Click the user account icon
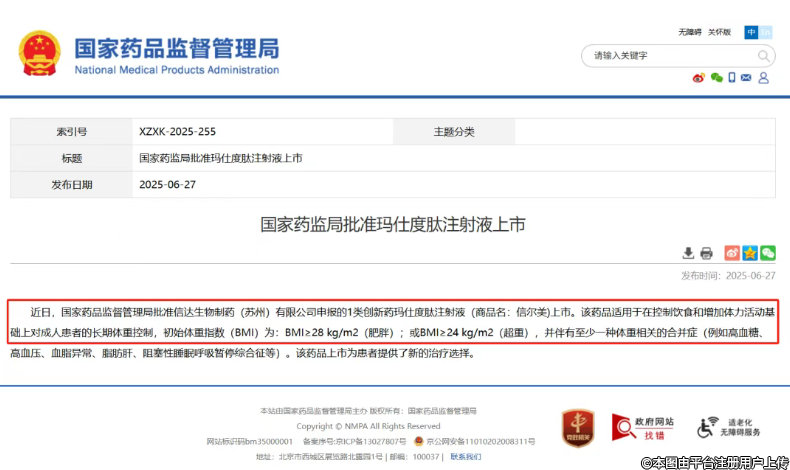790x470 pixels. click(x=763, y=78)
